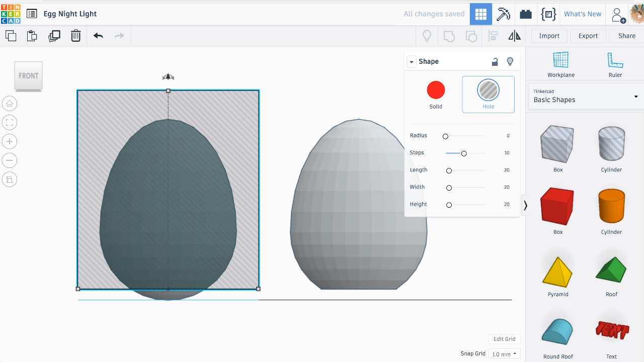The height and width of the screenshot is (362, 644).
Task: Open the Export menu
Action: (x=588, y=36)
